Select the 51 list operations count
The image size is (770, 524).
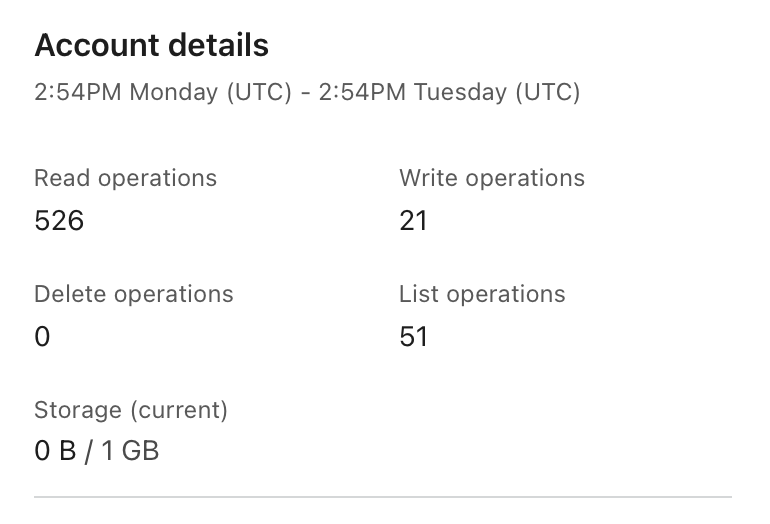(x=413, y=336)
